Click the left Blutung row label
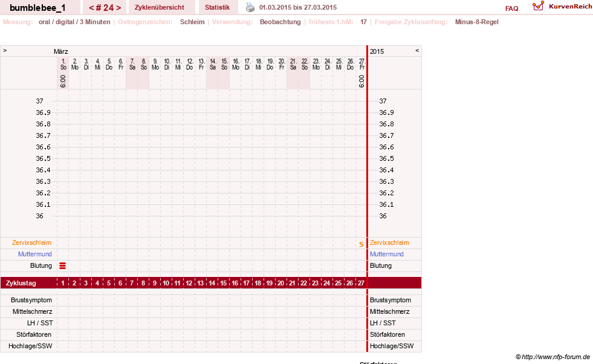Viewport: 593px width, 364px height. (41, 265)
